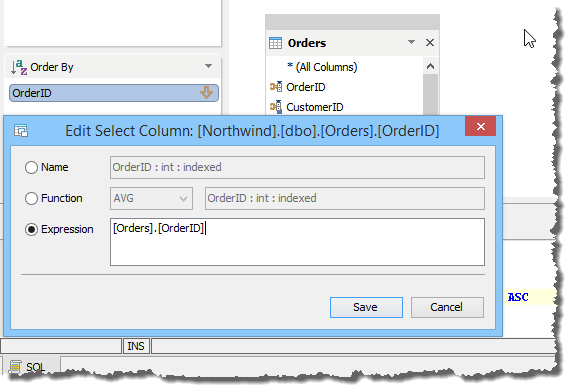Select the Function radio button
The height and width of the screenshot is (392, 573).
pos(31,198)
